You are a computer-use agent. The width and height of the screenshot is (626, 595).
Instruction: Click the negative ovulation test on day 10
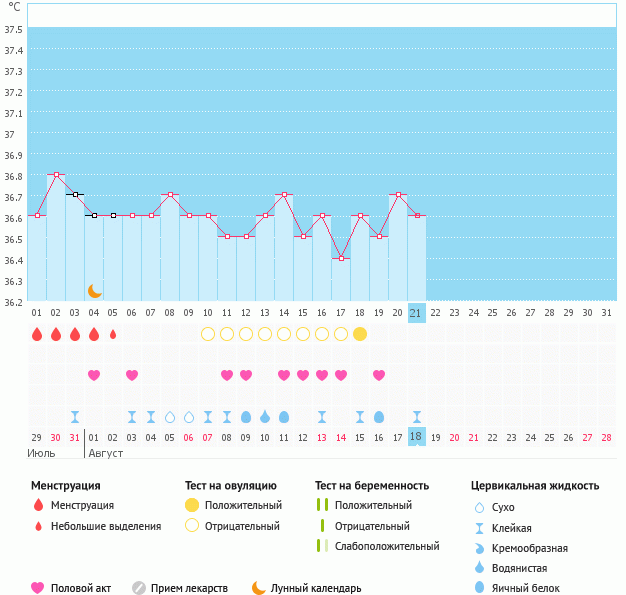tap(208, 334)
